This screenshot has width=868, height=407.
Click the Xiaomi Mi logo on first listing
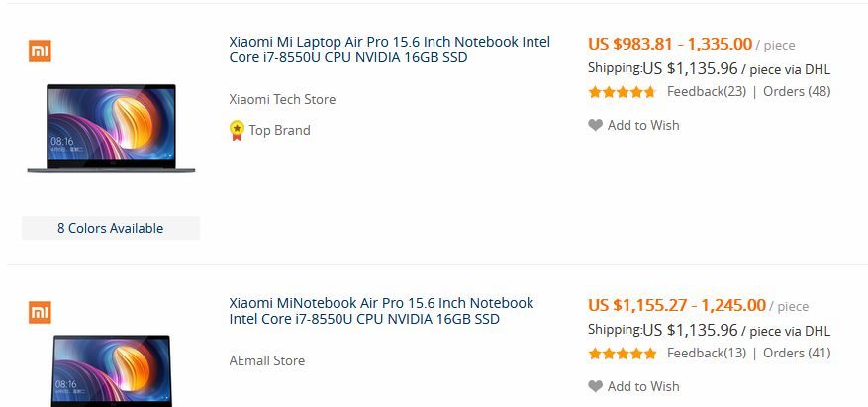(40, 51)
